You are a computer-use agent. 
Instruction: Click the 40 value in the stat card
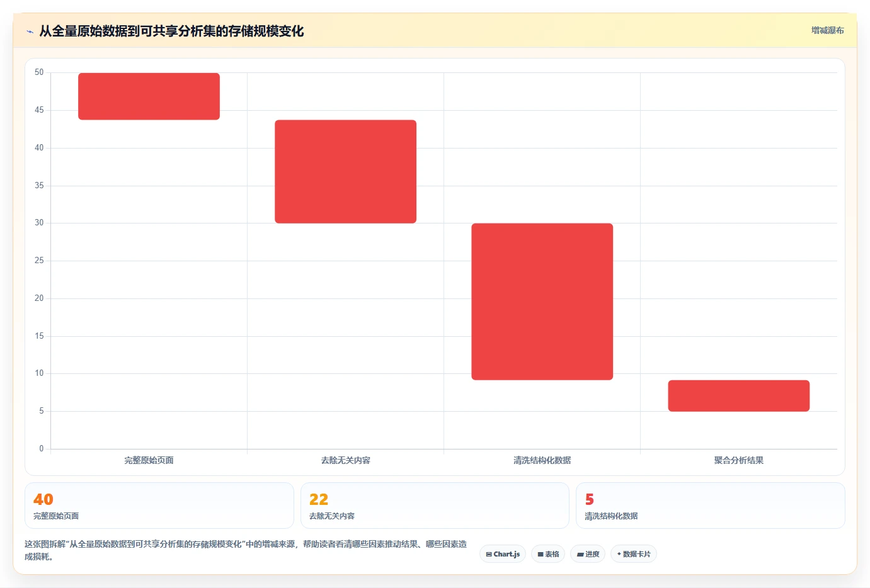pyautogui.click(x=43, y=499)
